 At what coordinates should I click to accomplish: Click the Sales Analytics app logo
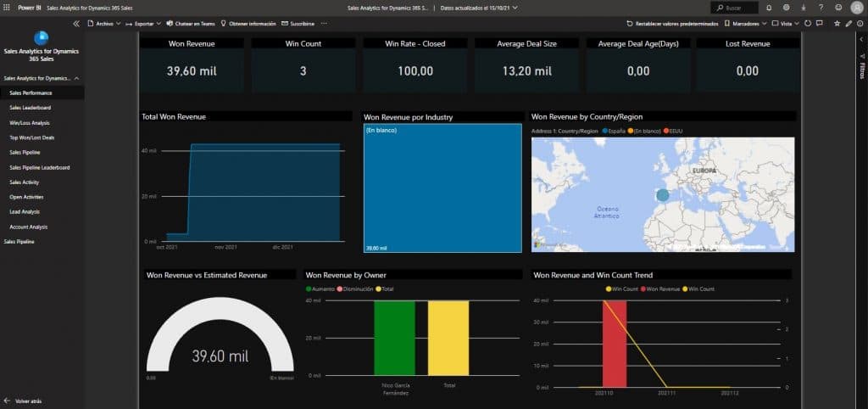coord(42,37)
